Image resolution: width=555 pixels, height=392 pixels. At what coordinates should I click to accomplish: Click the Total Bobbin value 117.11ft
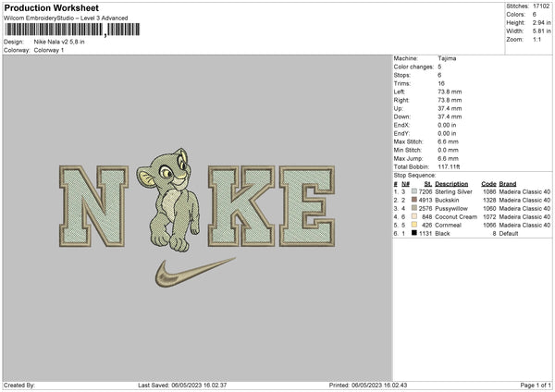(449, 166)
